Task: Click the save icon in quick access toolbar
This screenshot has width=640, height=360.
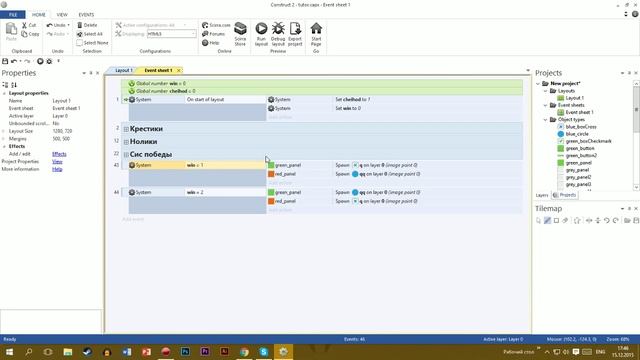Action: point(5,61)
